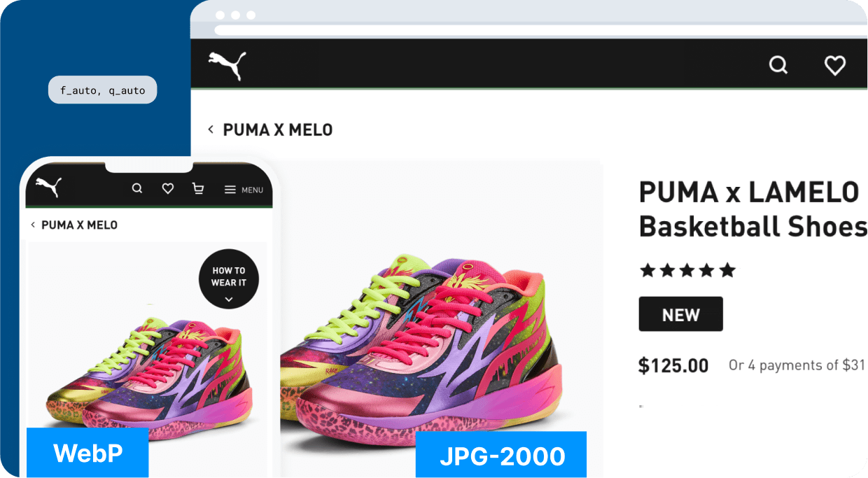Click the five-star rating row
This screenshot has height=478, width=868.
687,270
